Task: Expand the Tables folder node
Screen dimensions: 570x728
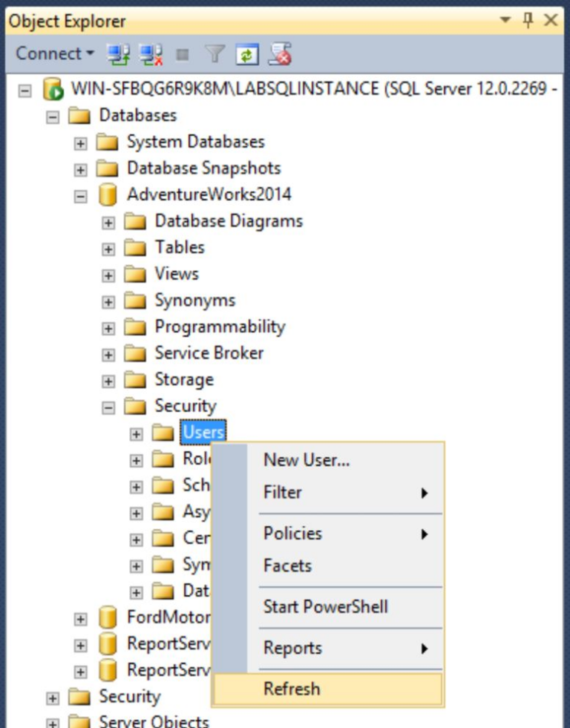Action: tap(108, 249)
